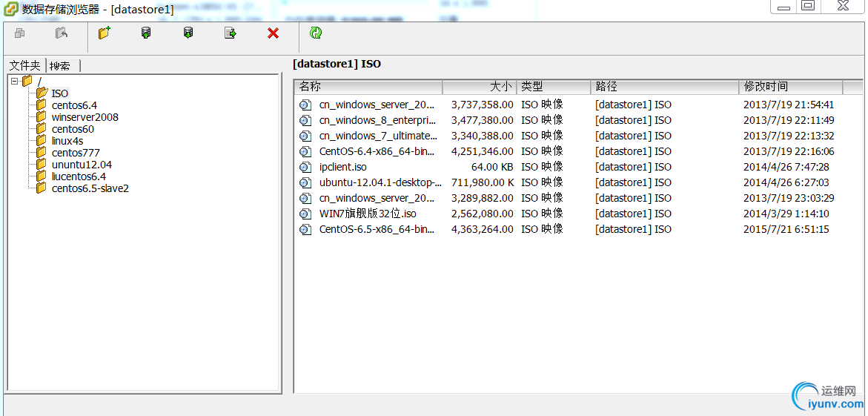Screen dimensions: 868x416
Task: Click the datastore browser title bar icon
Action: coord(10,9)
